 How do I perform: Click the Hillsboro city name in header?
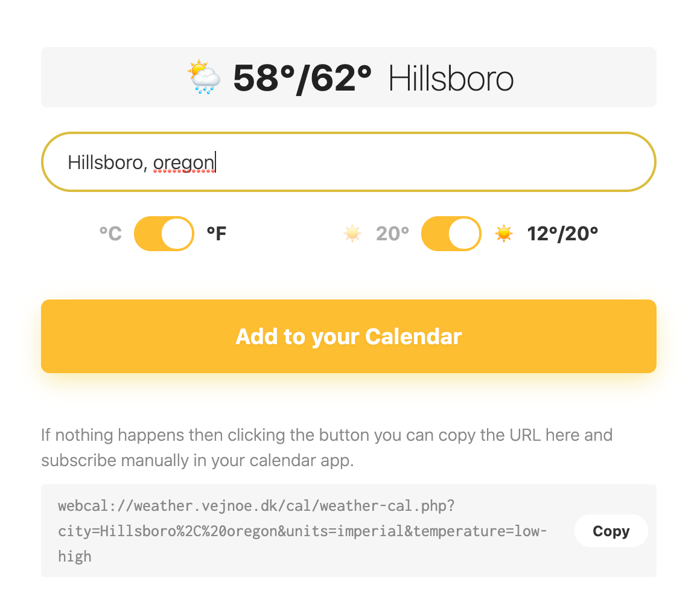coord(451,78)
